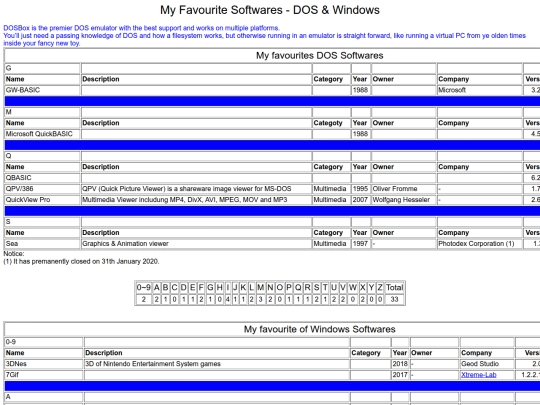
Task: Select the Graphics & Animation viewer description
Action: tap(196, 243)
